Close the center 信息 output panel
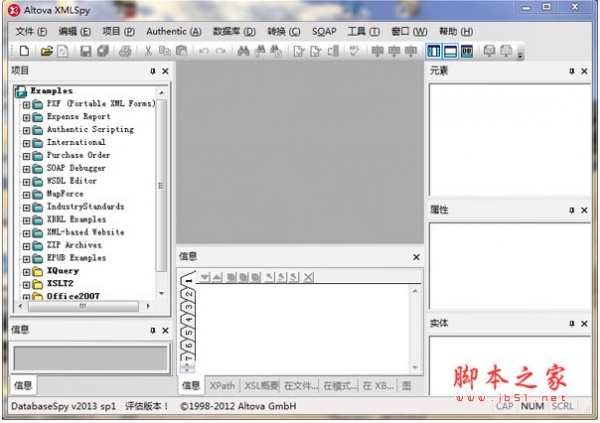 (416, 257)
